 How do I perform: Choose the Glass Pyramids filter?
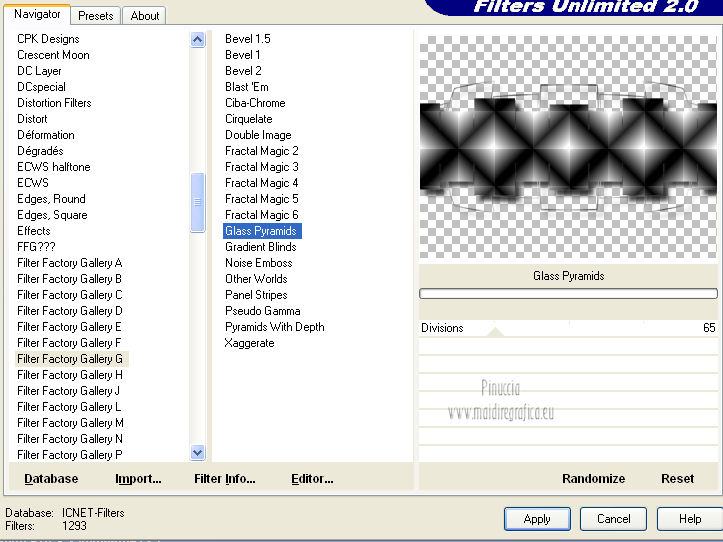coord(262,231)
